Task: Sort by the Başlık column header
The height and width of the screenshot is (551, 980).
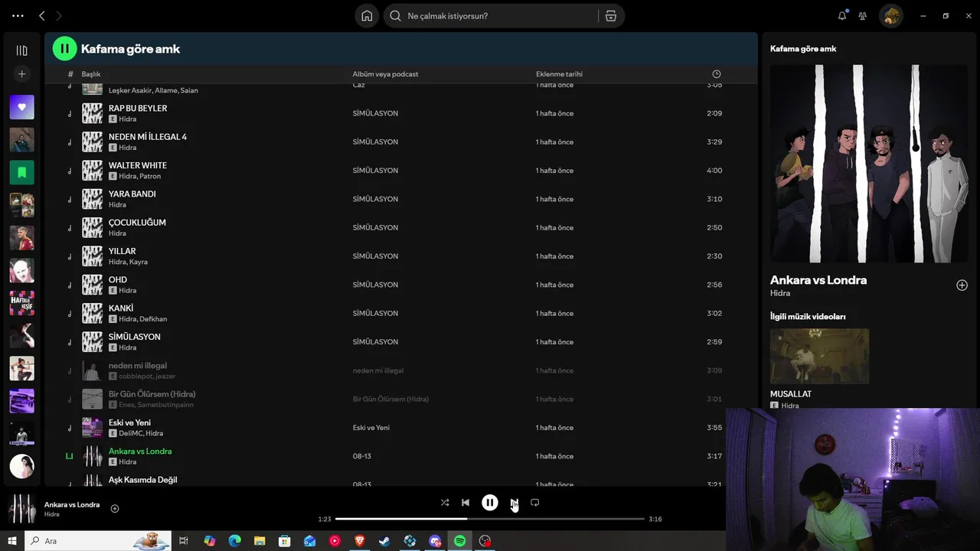Action: click(91, 74)
